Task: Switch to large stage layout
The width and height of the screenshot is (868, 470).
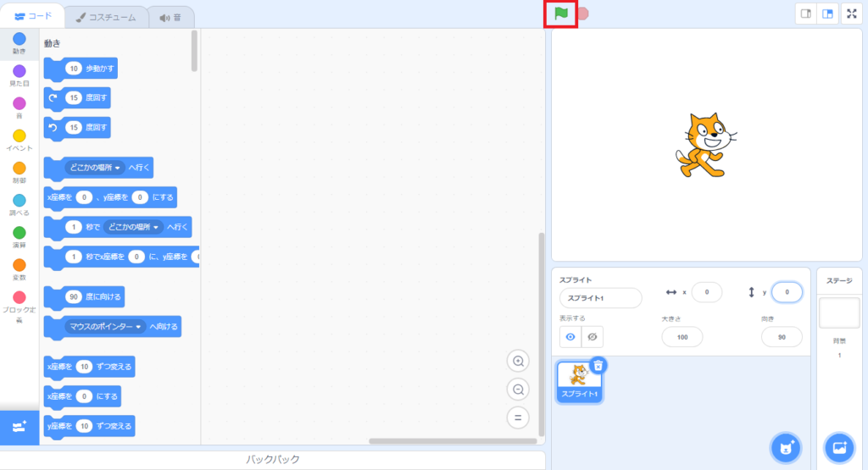Action: (827, 14)
